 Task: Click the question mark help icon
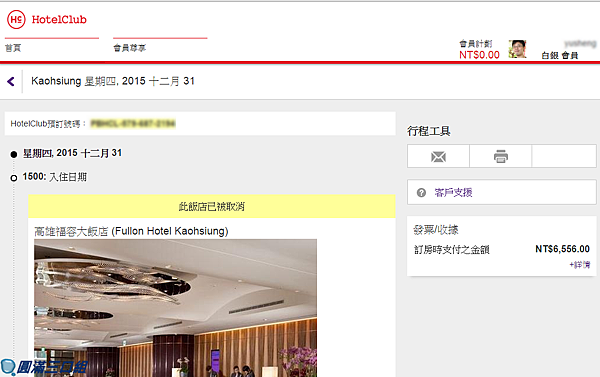(x=421, y=193)
